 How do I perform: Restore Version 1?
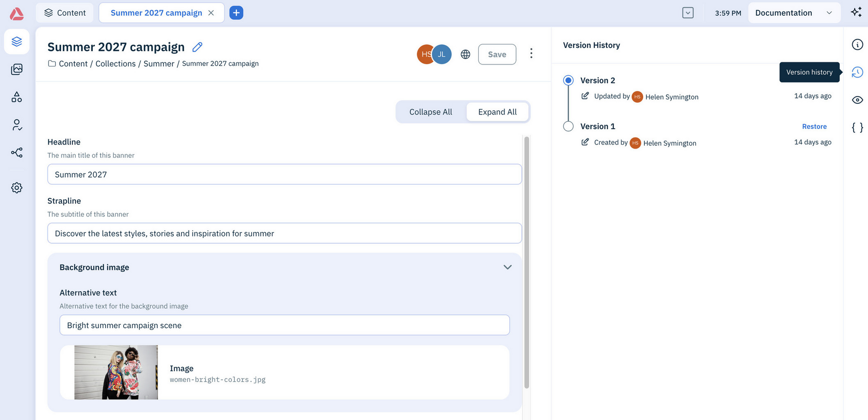(814, 126)
